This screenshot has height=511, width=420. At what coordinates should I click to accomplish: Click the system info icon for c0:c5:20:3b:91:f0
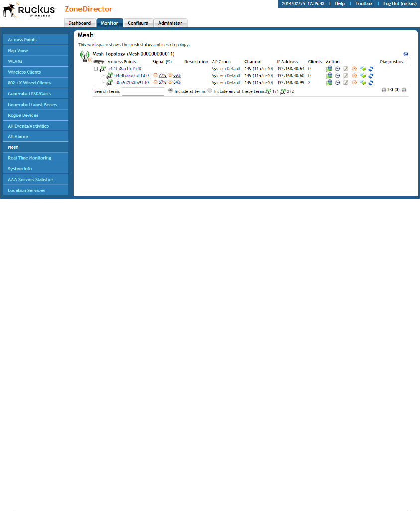pos(329,82)
